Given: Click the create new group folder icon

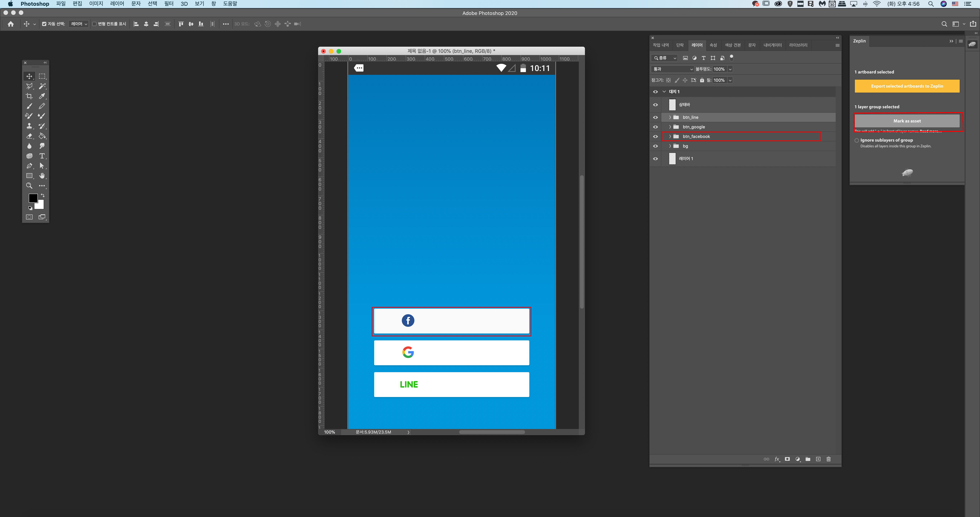Looking at the screenshot, I should click(808, 459).
